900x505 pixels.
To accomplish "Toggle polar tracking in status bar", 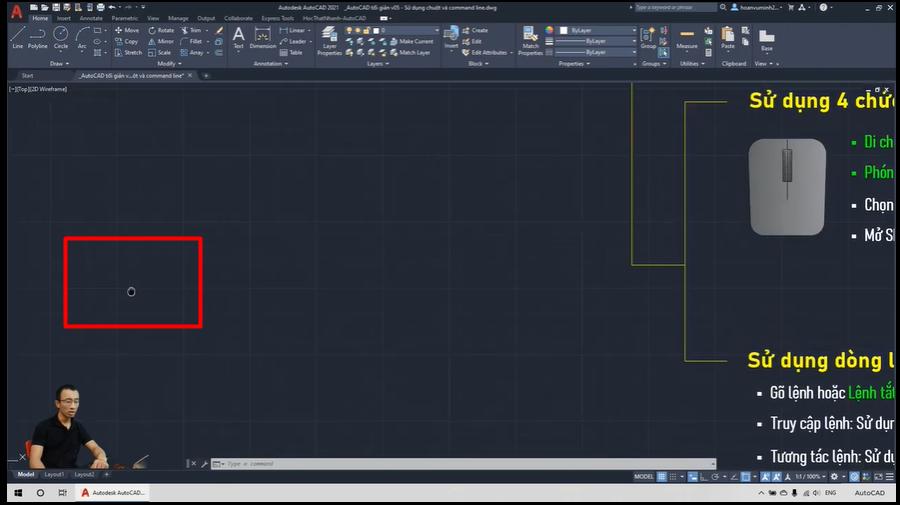I will click(x=715, y=476).
